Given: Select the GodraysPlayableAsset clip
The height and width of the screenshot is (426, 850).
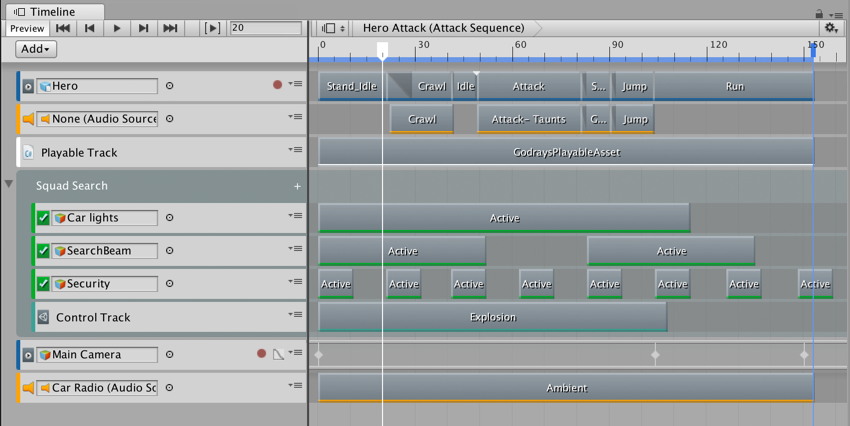Looking at the screenshot, I should 566,152.
